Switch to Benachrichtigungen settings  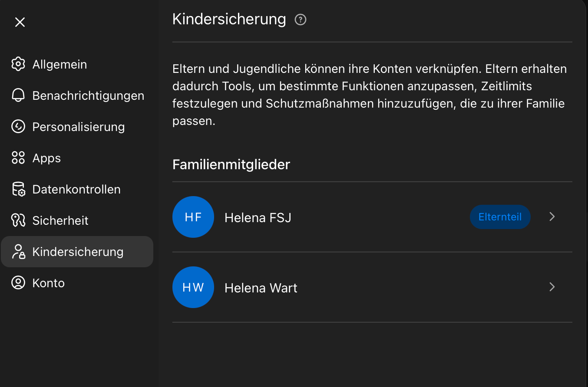click(88, 95)
